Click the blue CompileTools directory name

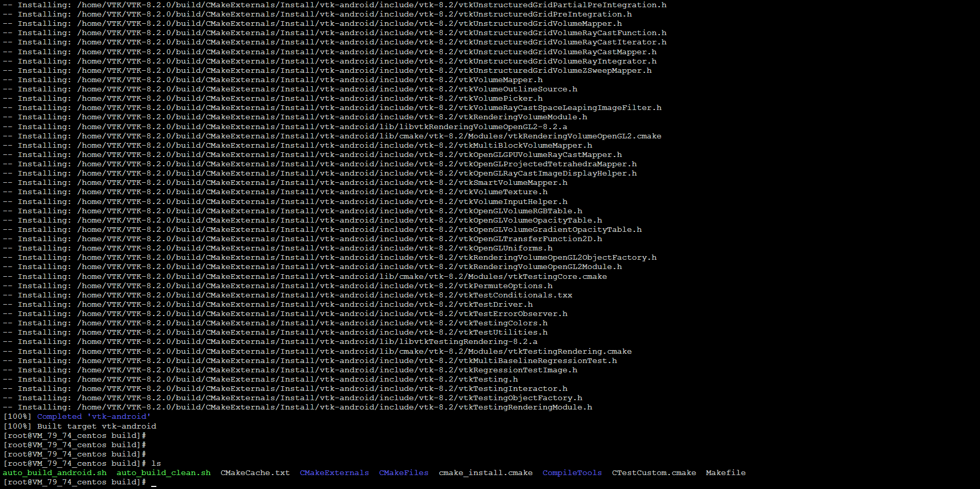point(572,472)
